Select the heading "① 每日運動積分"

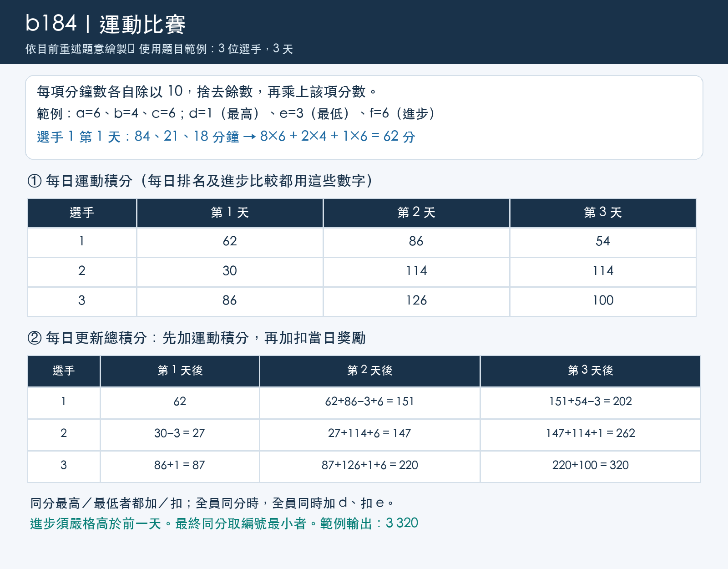[x=200, y=181]
